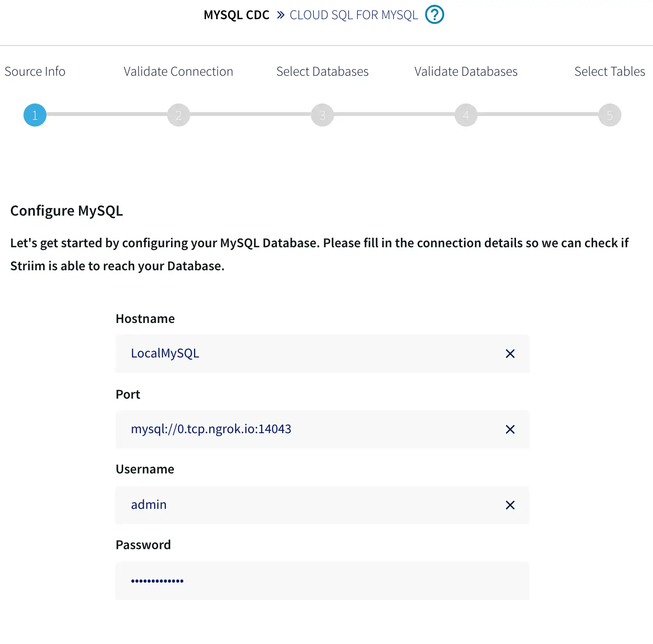653x644 pixels.
Task: Focus the Password input field
Action: pos(322,581)
